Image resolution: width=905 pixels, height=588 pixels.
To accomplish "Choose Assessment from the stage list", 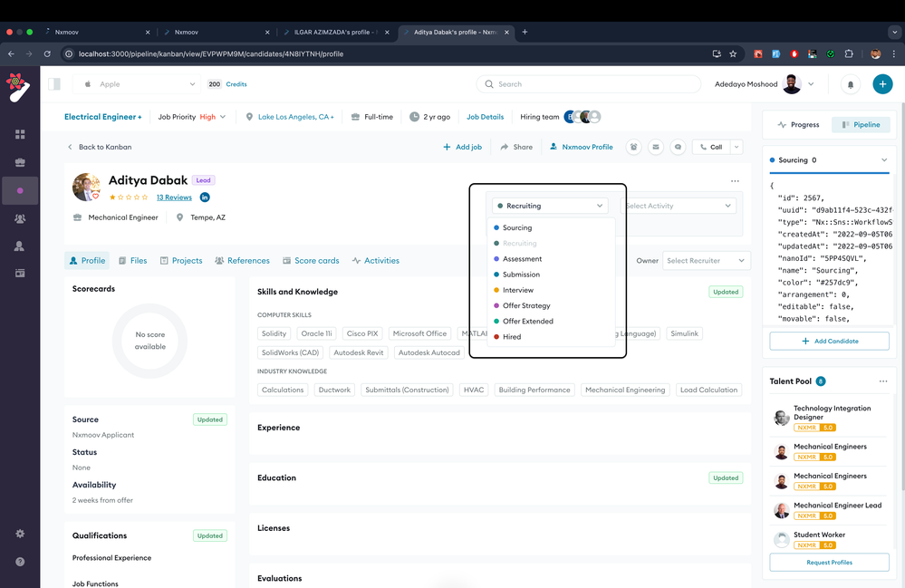I will click(551, 259).
